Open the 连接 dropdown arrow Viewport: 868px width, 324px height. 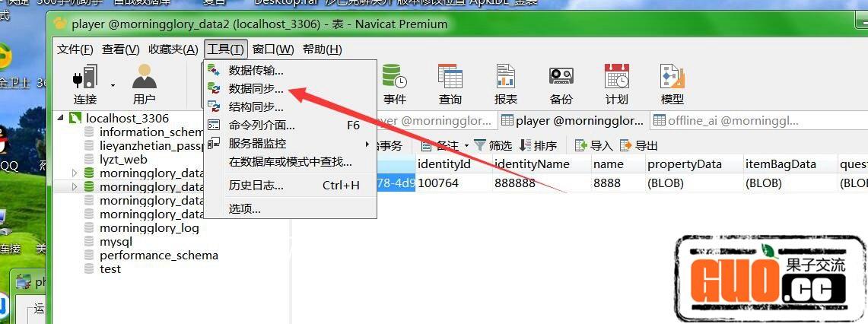[x=113, y=85]
